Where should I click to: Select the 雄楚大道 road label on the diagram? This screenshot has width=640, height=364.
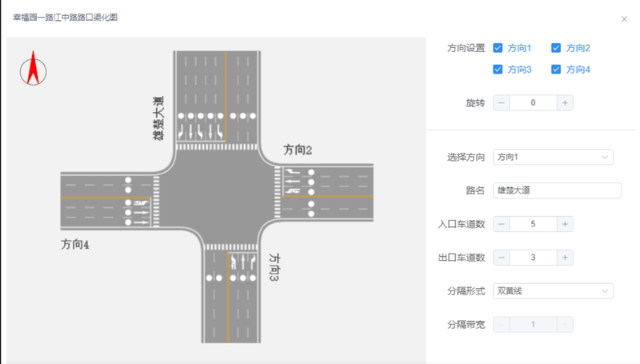click(158, 118)
